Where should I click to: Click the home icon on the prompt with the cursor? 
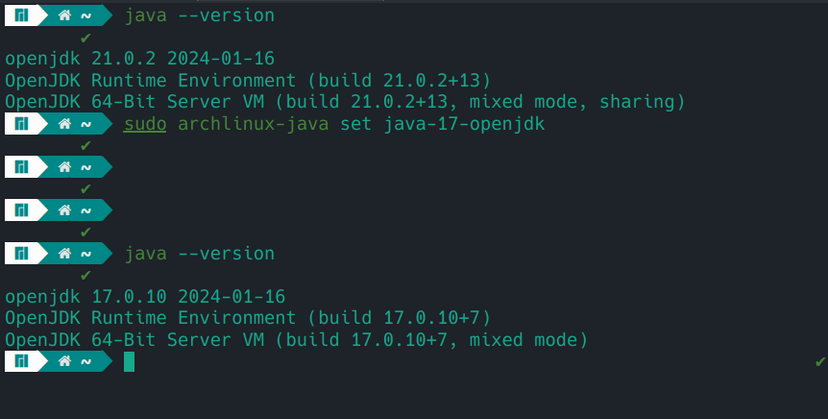(x=64, y=361)
